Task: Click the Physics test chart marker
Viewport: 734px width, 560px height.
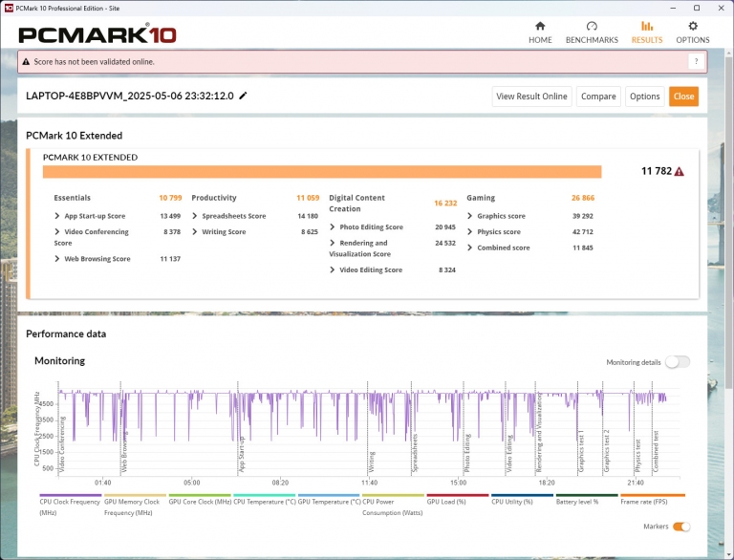Action: click(637, 455)
